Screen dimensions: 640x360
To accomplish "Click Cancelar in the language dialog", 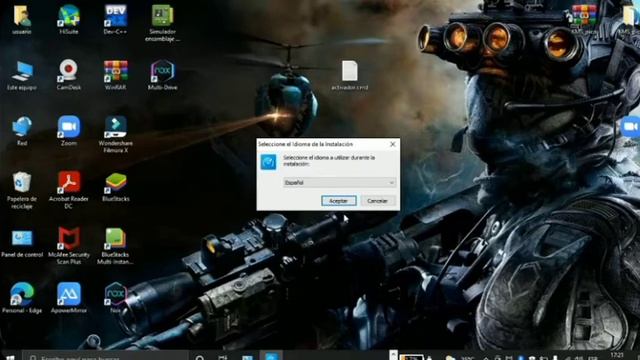I will tap(377, 201).
